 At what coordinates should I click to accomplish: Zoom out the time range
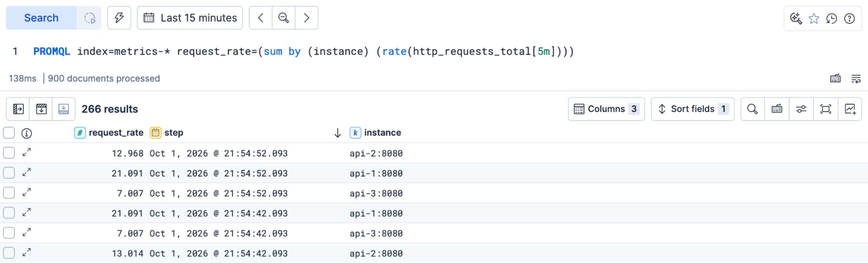click(284, 18)
